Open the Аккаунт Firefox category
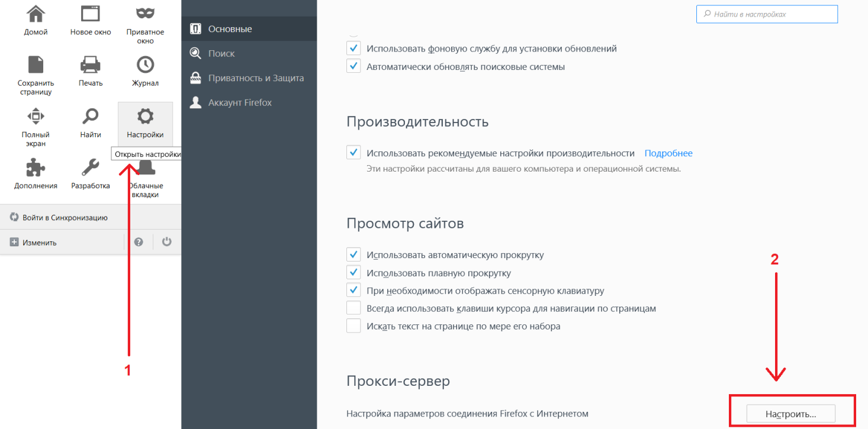 pos(249,102)
